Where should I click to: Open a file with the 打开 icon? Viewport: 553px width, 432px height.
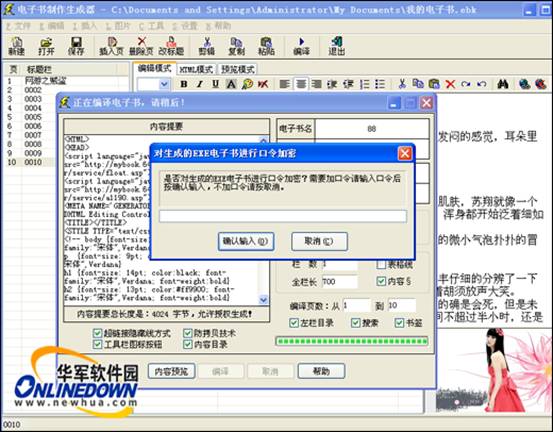point(46,46)
